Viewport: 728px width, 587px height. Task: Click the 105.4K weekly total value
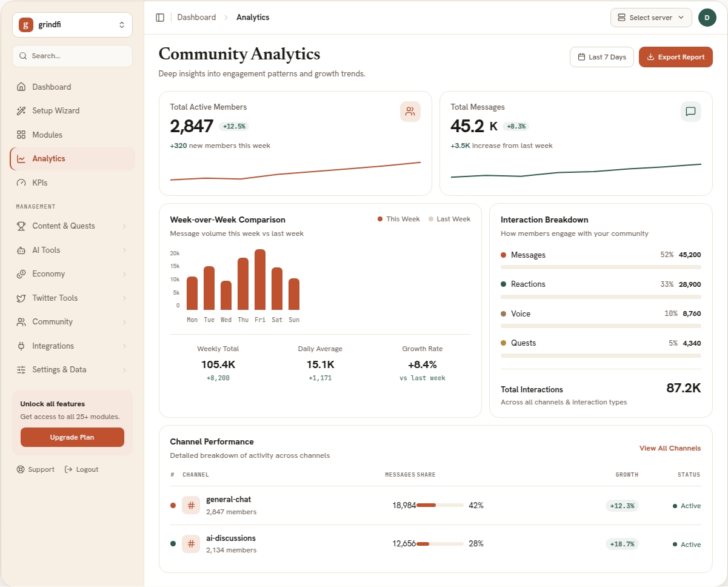point(218,364)
